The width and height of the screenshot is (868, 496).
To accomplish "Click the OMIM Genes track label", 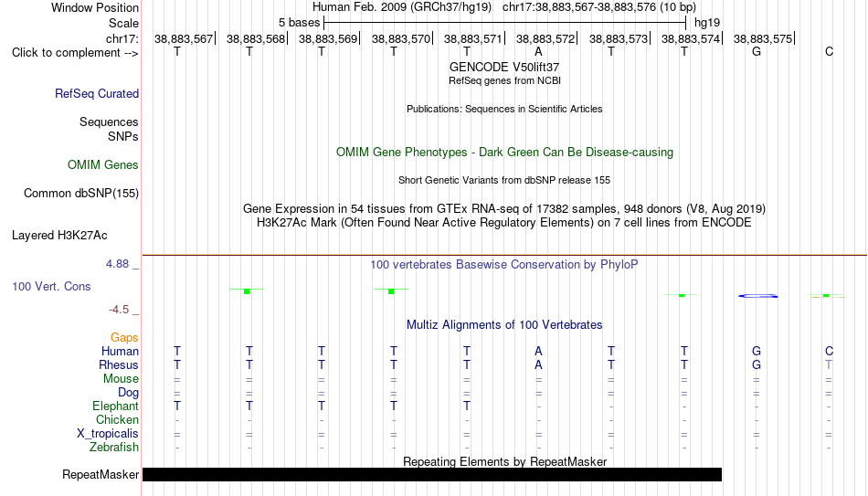I will coord(103,165).
